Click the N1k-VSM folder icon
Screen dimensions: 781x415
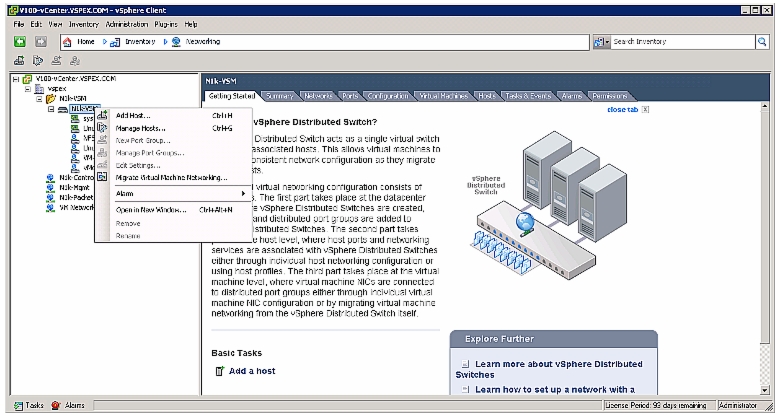[x=50, y=99]
